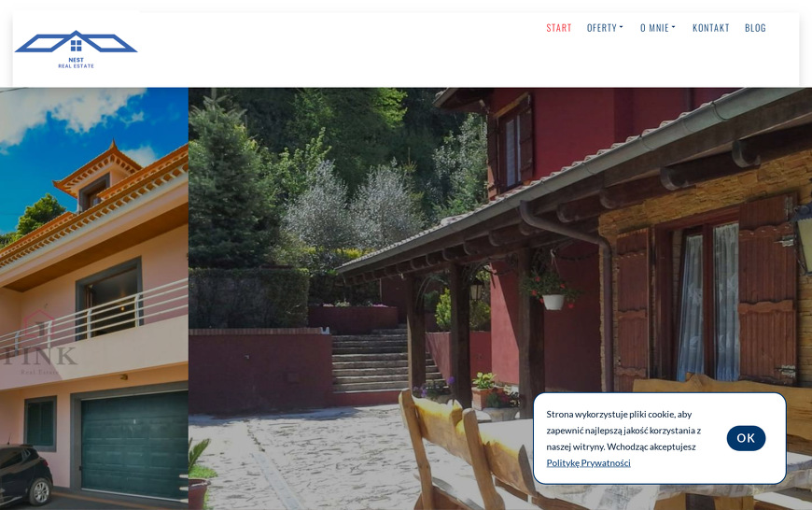Click the small house window icon in logo
812x510 pixels.
pyautogui.click(x=77, y=46)
